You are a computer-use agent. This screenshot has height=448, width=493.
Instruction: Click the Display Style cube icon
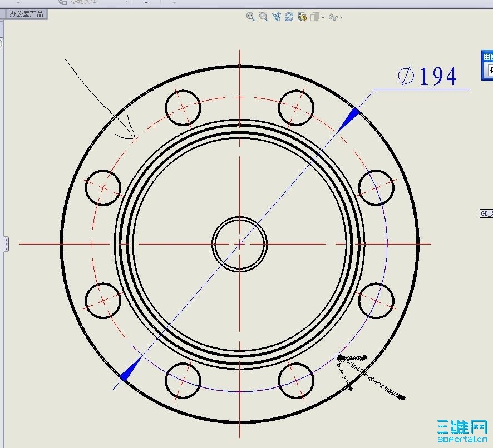pyautogui.click(x=315, y=17)
